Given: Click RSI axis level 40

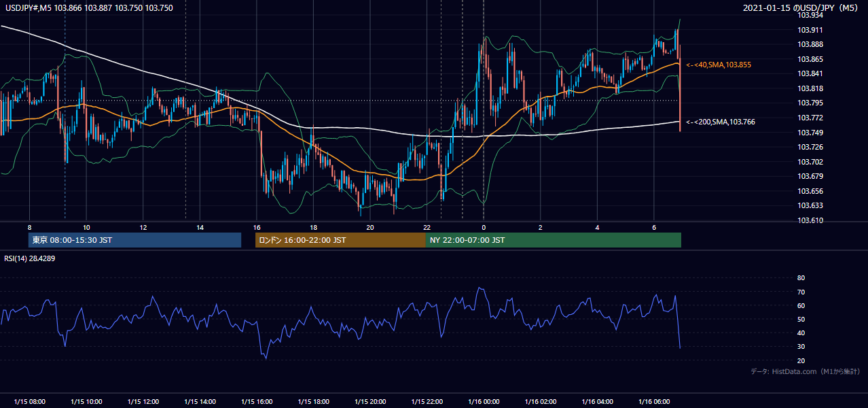Looking at the screenshot, I should [801, 333].
